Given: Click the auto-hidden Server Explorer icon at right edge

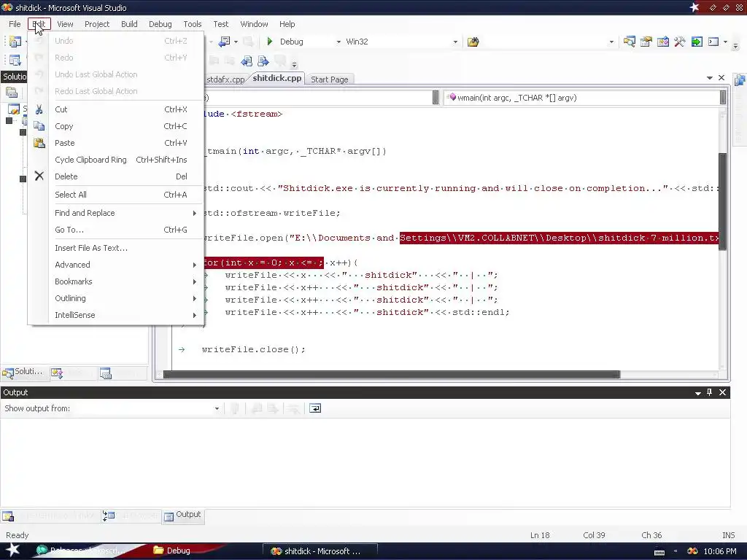Looking at the screenshot, I should (x=740, y=80).
